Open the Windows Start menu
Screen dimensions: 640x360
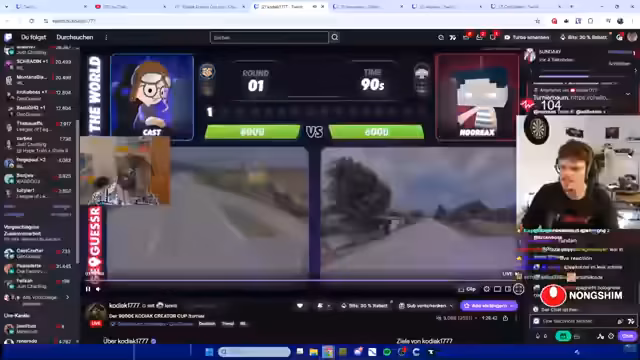click(x=209, y=352)
